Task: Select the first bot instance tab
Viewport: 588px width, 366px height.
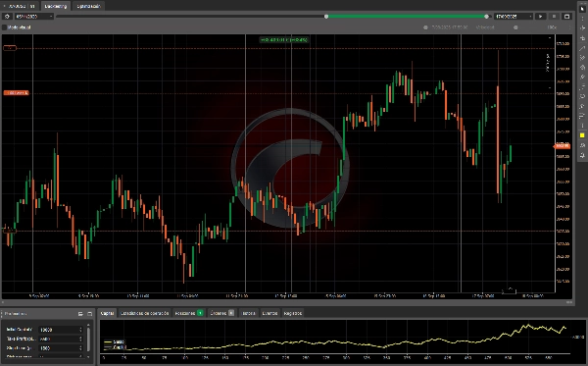Action: [x=20, y=6]
